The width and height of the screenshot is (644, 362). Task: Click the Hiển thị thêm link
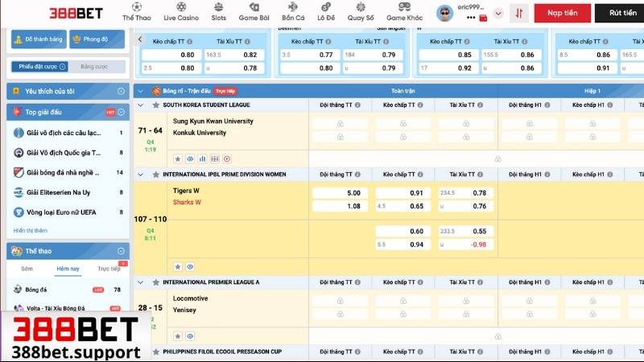[x=31, y=230]
